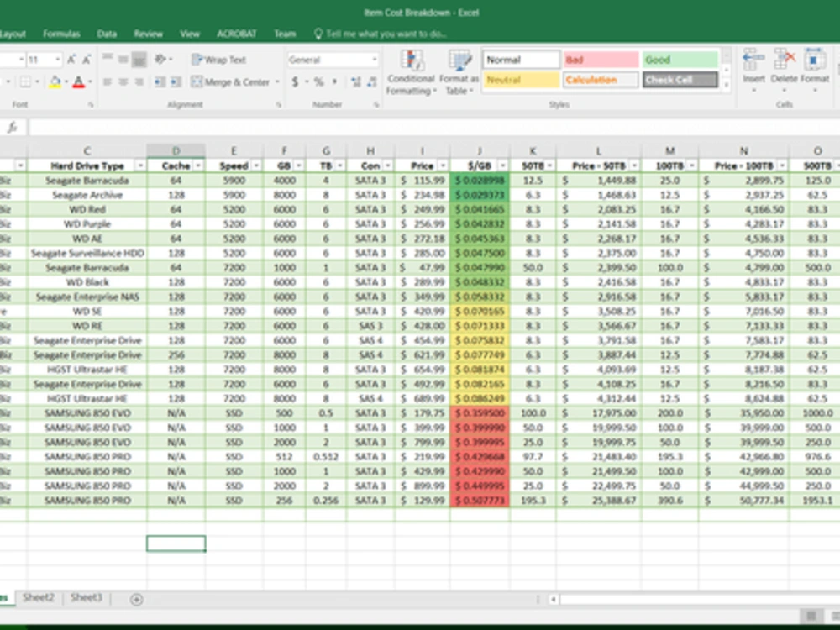Switch to Sheet2 tab
Screen dimensions: 840x630
[x=39, y=598]
